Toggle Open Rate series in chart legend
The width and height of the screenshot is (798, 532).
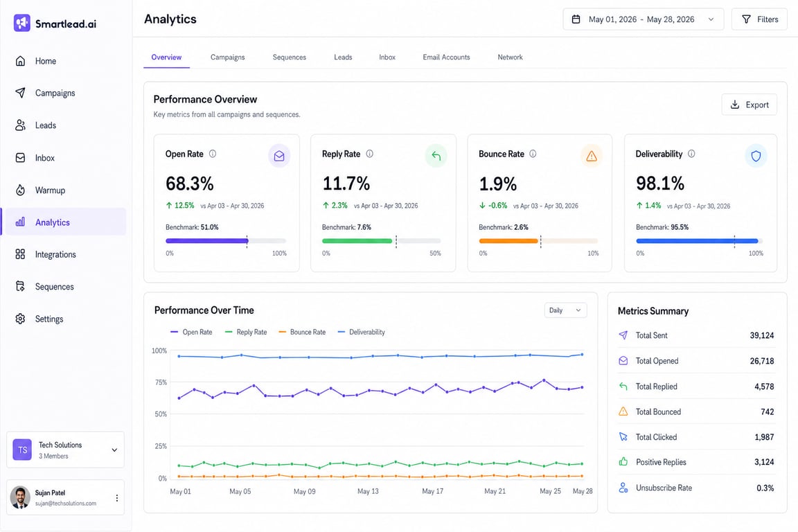(191, 332)
